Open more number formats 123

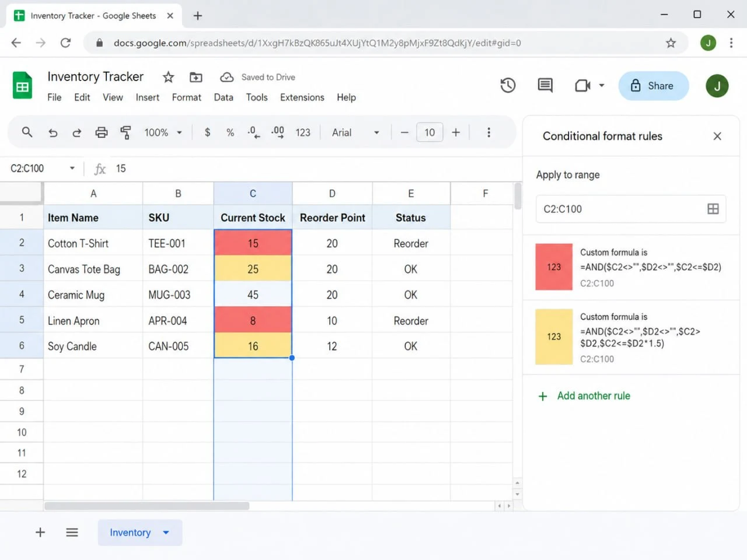point(303,132)
